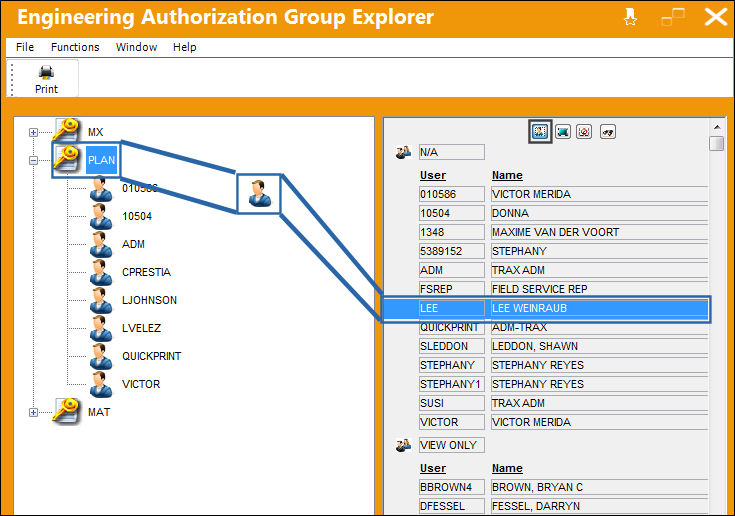
Task: Select name cell LEDDON, SHAWN
Action: [600, 346]
